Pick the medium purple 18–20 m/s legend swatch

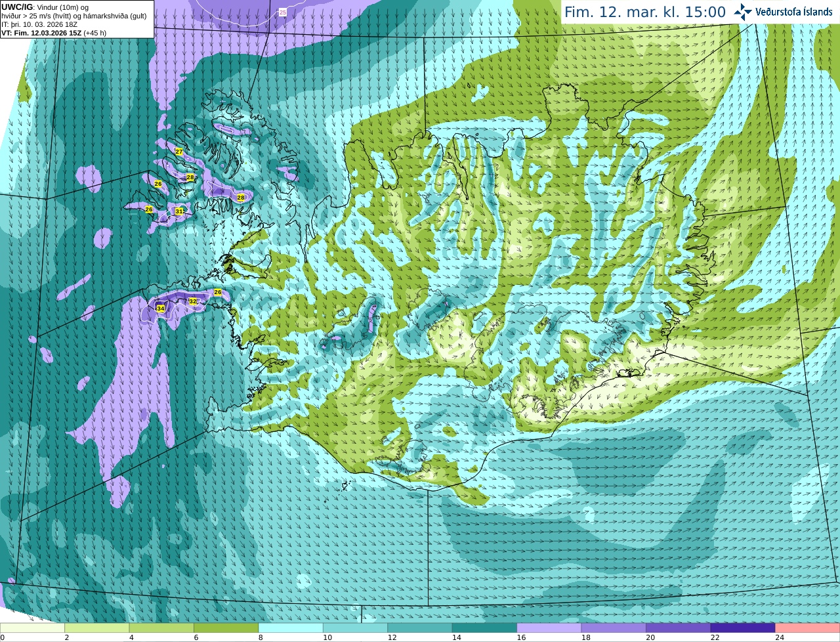(614, 628)
